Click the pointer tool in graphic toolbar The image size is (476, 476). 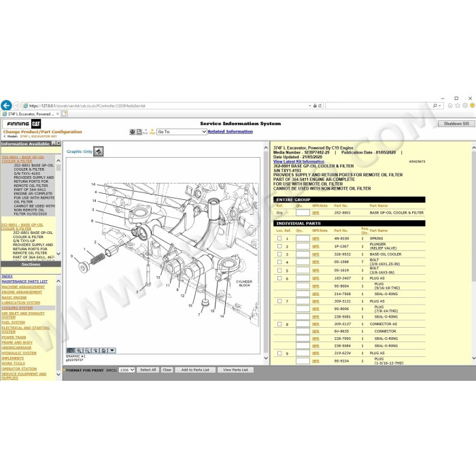click(95, 350)
